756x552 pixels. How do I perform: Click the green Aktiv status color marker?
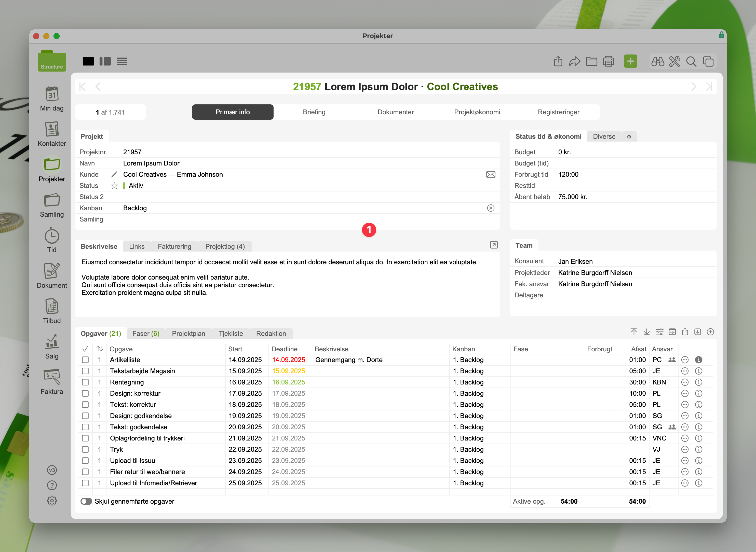[124, 186]
